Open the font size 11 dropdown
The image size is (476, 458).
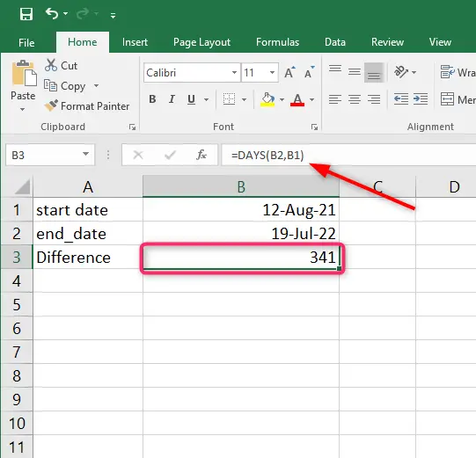[272, 72]
